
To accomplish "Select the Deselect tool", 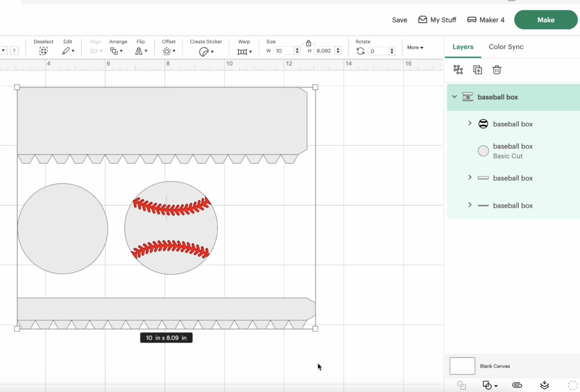I will click(x=43, y=51).
